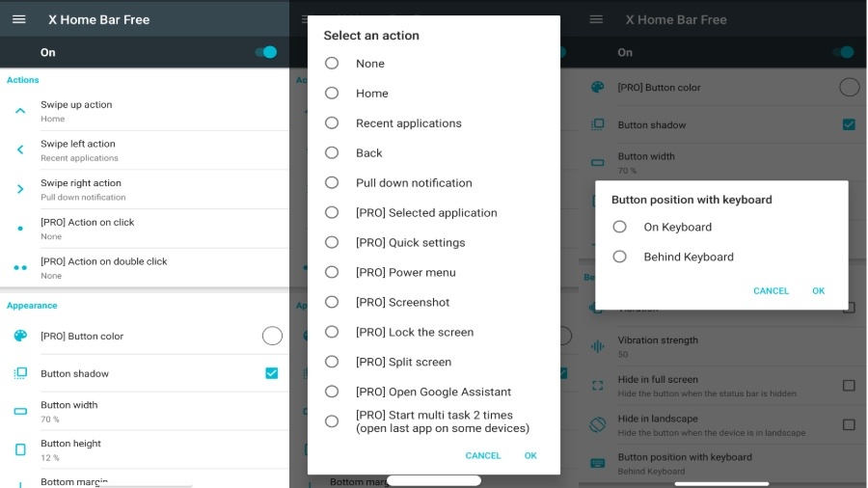Select Behind Keyboard radio option
This screenshot has height=488, width=868.
[x=619, y=257]
